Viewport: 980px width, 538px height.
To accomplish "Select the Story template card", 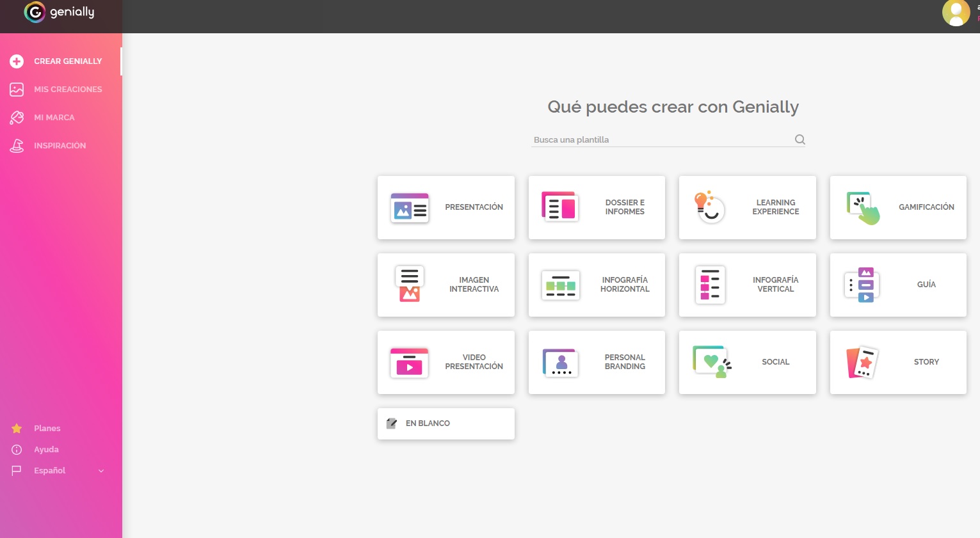I will [898, 362].
